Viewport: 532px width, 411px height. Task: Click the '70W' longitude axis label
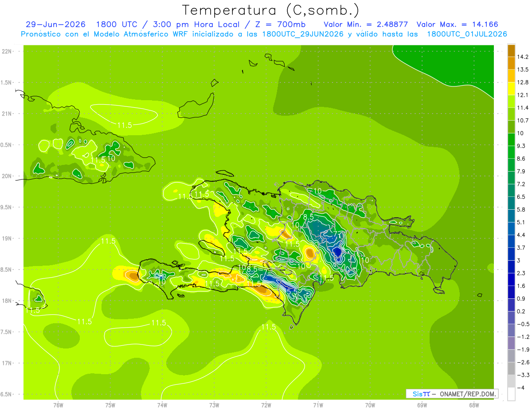[x=370, y=405]
